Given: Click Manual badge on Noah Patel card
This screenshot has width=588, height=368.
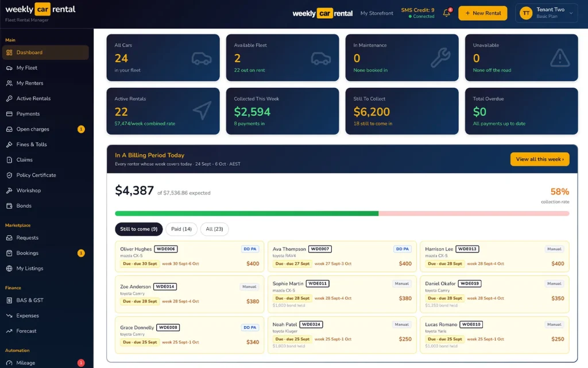Looking at the screenshot, I should click(401, 324).
